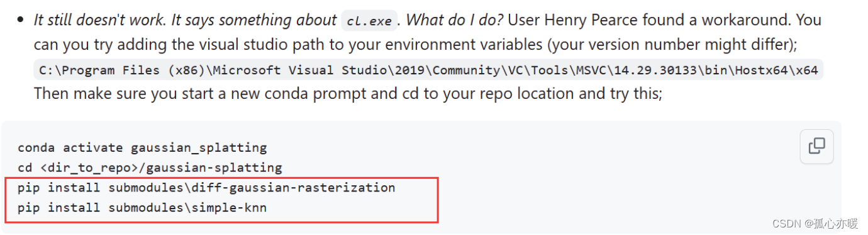Click the 'conda activate gaussian_splatting' line
Viewport: 868px width, 235px height.
pos(142,148)
